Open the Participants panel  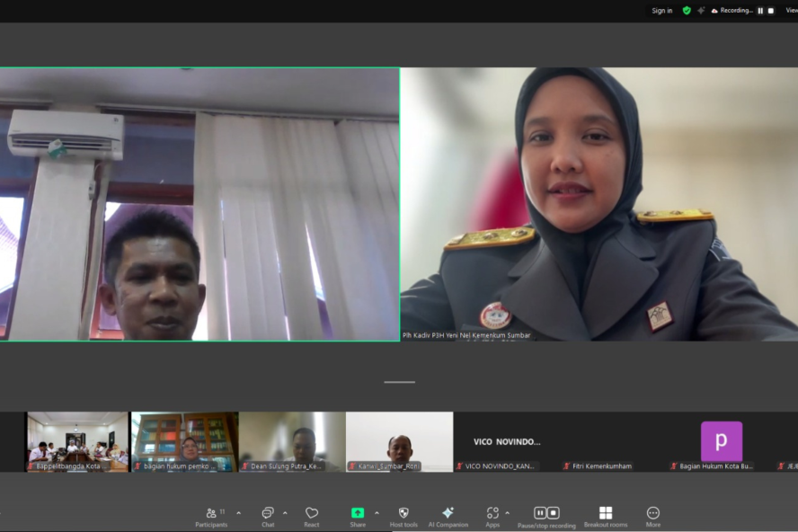(x=211, y=517)
